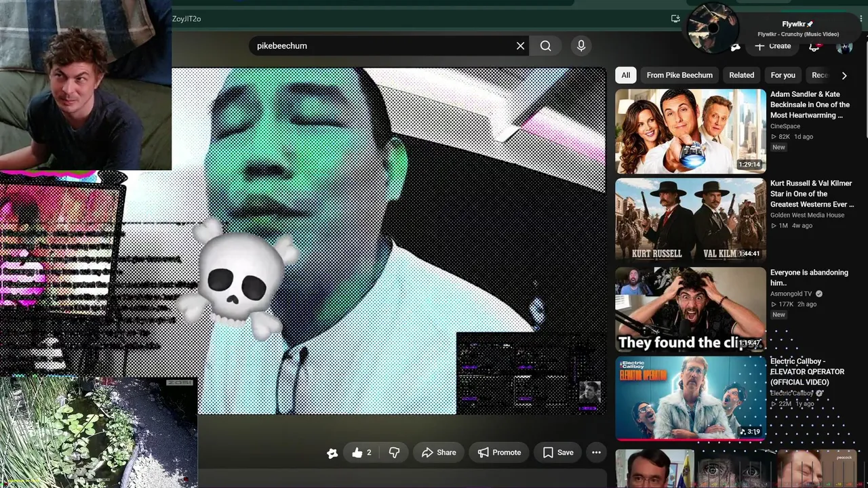Click the '1M 4w ago' view count
This screenshot has height=488, width=868.
(791, 226)
